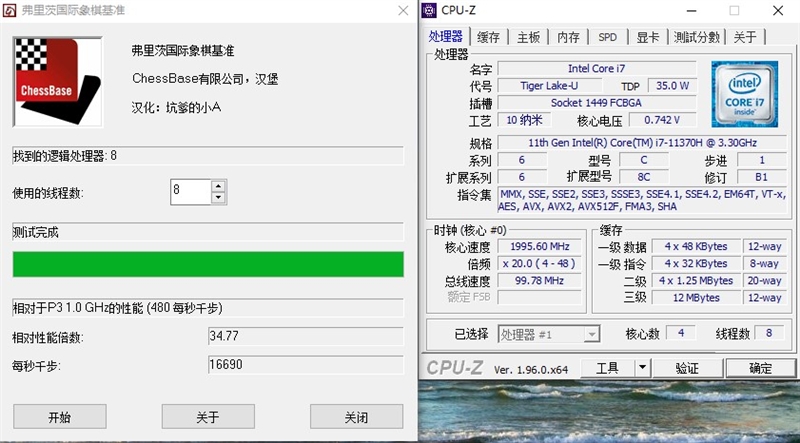Click the Intel Core i7 name field
The width and height of the screenshot is (800, 443).
point(596,68)
